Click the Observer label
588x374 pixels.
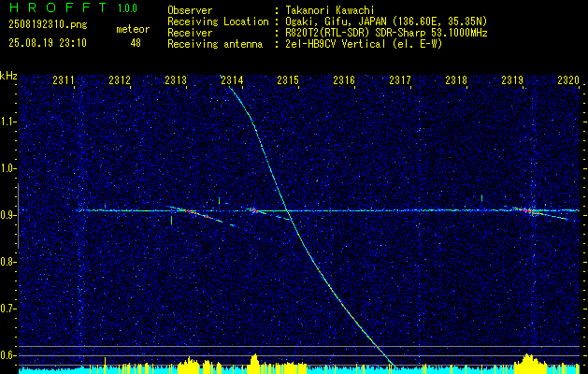click(190, 10)
